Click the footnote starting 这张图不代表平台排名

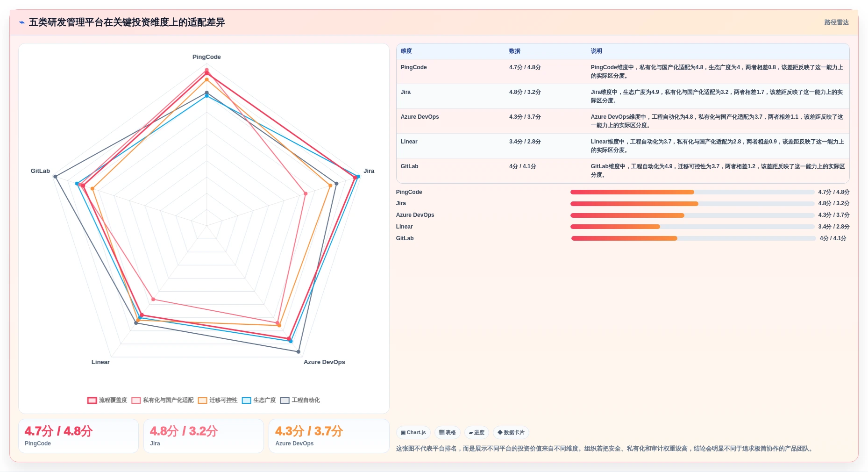click(605, 449)
